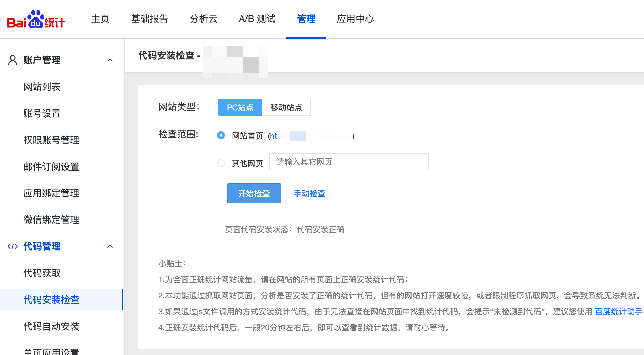Image resolution: width=644 pixels, height=355 pixels.
Task: Open the 百度统计助手 link
Action: [619, 311]
